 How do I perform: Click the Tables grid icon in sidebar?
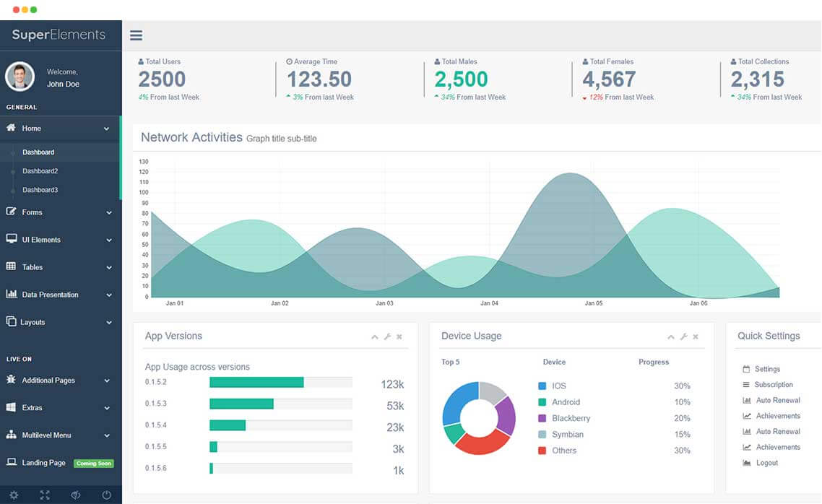(11, 267)
